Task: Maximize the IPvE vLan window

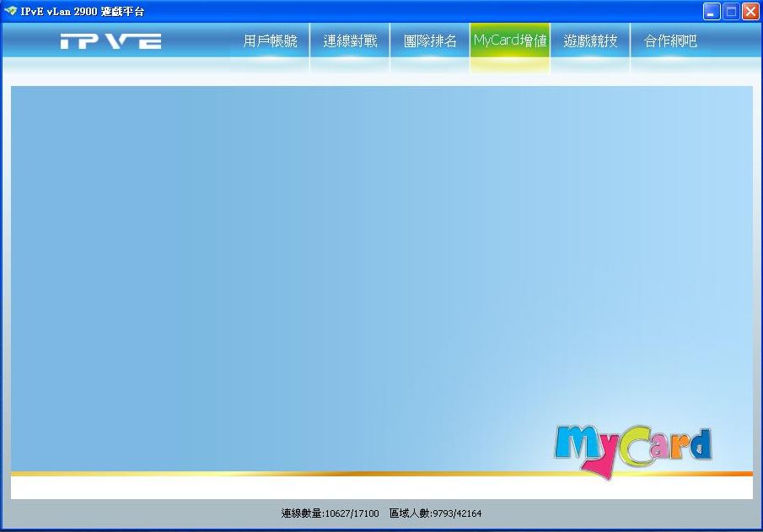Action: (731, 11)
